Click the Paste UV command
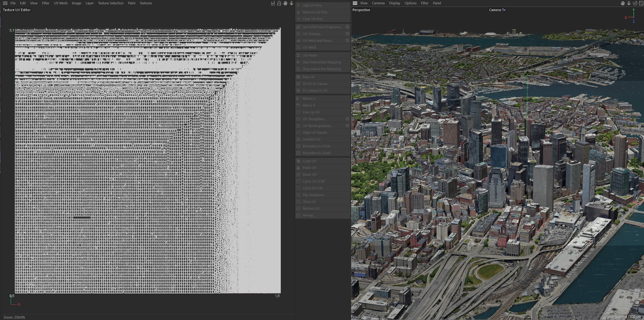644x320 pixels. (323, 168)
